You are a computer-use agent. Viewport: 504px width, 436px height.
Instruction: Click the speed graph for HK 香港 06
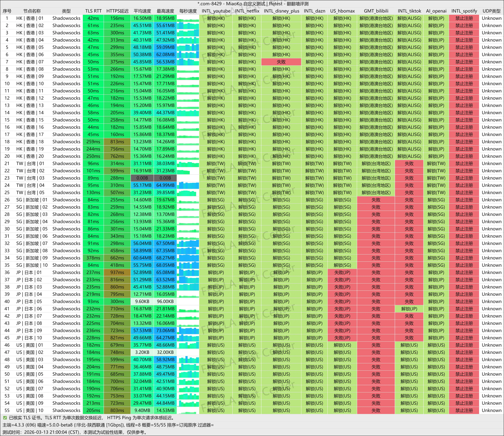click(x=188, y=54)
